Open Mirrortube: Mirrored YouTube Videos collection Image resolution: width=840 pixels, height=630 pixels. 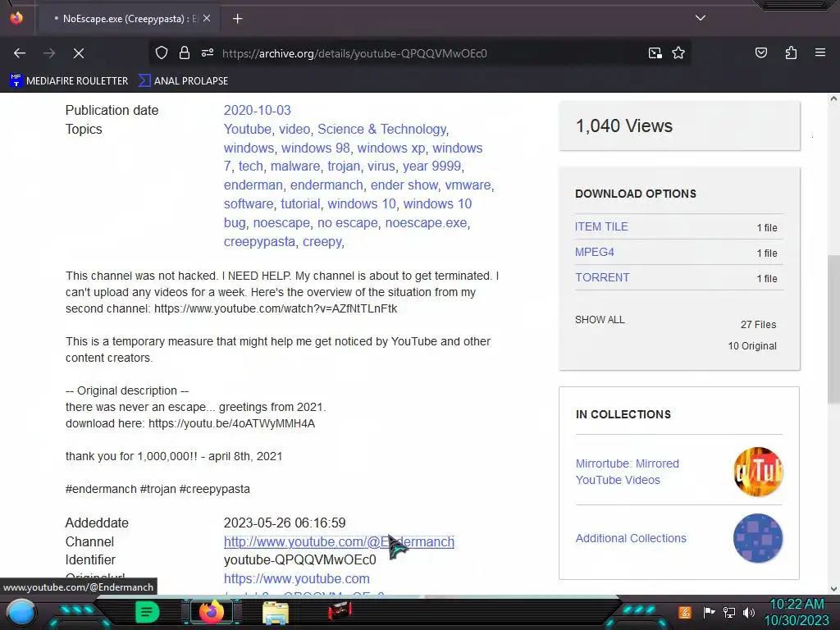(x=627, y=472)
